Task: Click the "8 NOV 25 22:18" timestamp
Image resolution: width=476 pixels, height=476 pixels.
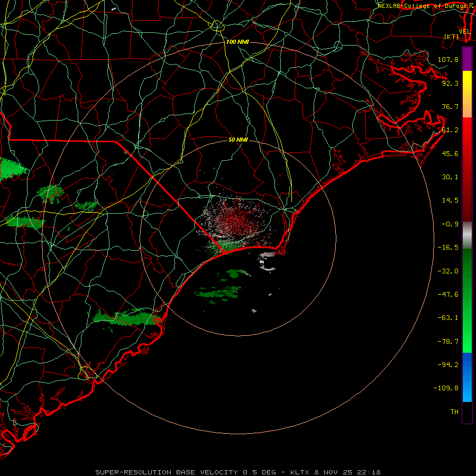Action: tap(349, 472)
